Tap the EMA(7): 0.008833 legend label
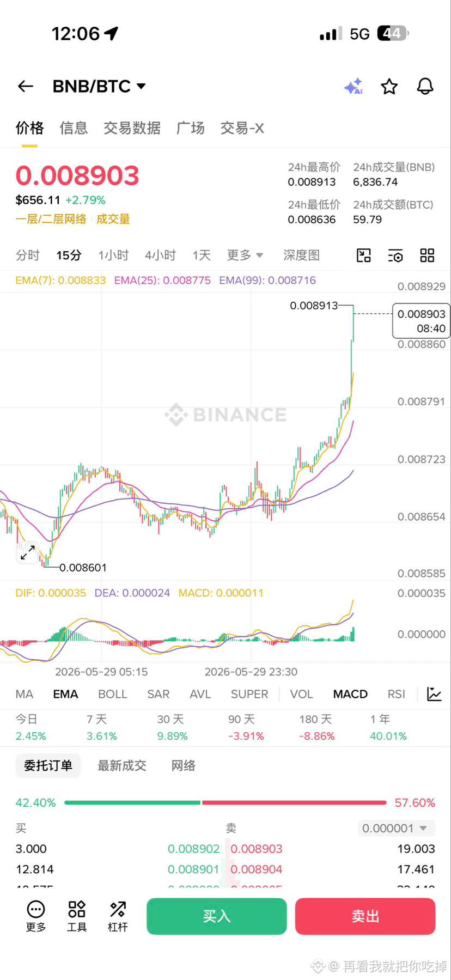451x980 pixels. pyautogui.click(x=60, y=280)
